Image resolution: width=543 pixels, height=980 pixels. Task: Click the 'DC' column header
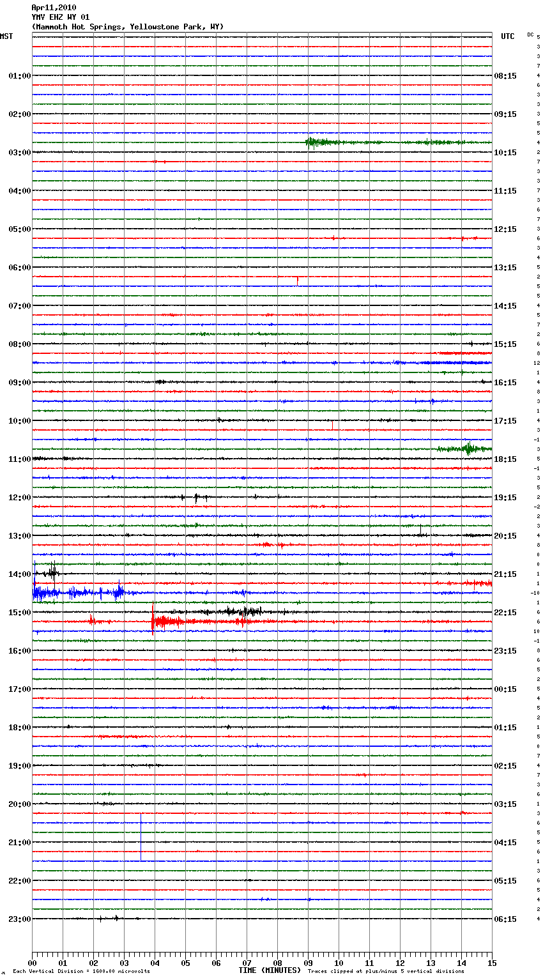(x=530, y=34)
